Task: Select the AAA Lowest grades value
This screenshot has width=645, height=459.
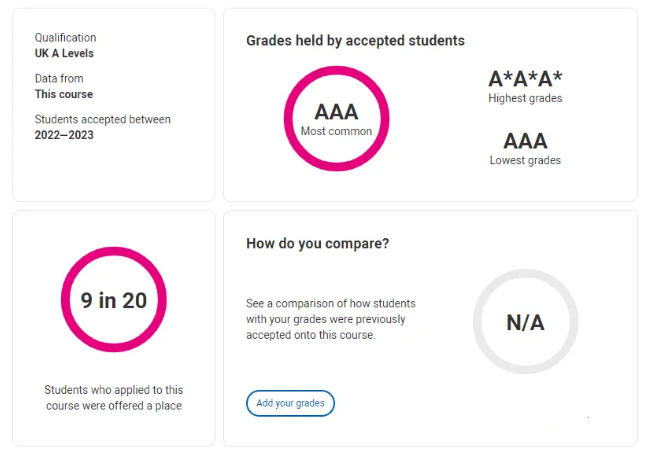Action: tap(525, 141)
